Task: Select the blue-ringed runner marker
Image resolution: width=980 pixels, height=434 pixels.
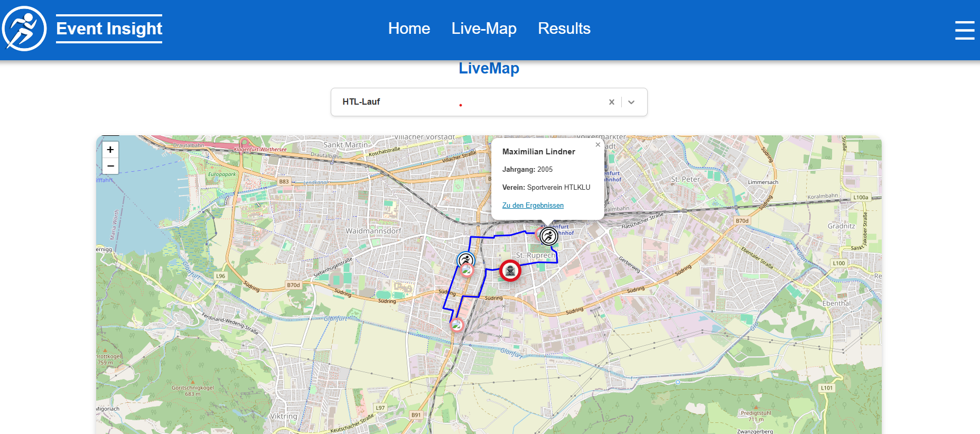Action: tap(466, 260)
